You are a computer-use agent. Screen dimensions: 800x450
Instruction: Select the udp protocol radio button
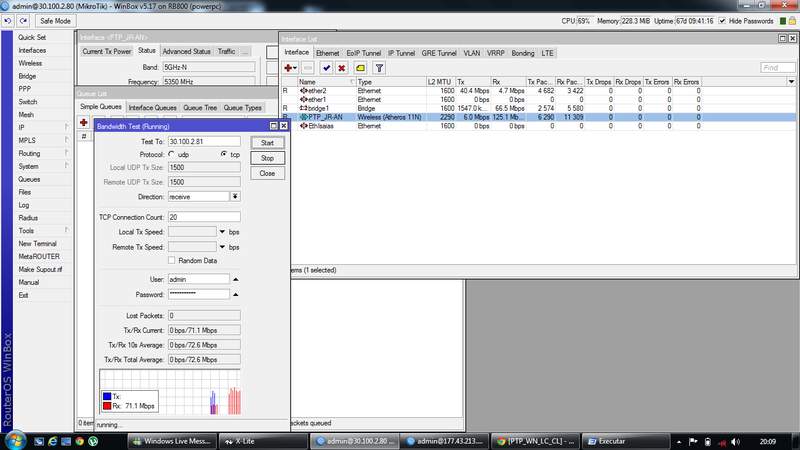(x=172, y=155)
